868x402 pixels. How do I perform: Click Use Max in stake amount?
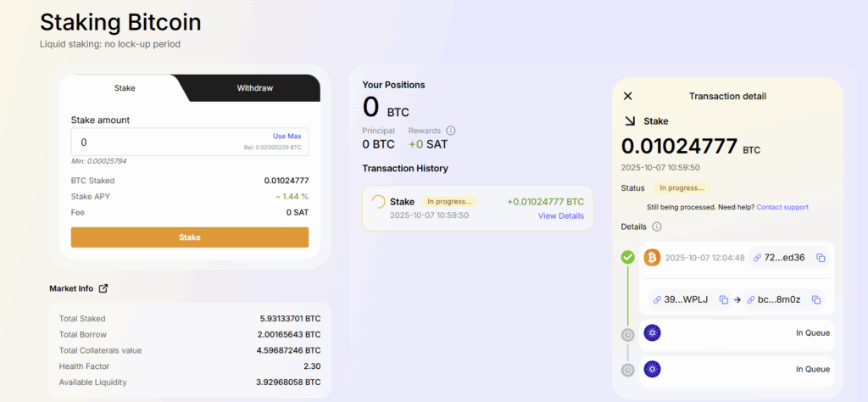click(287, 136)
